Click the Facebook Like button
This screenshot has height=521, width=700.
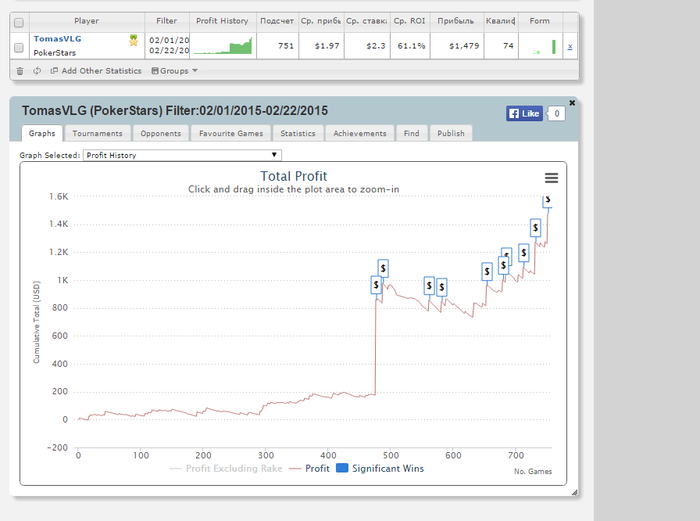tap(525, 113)
